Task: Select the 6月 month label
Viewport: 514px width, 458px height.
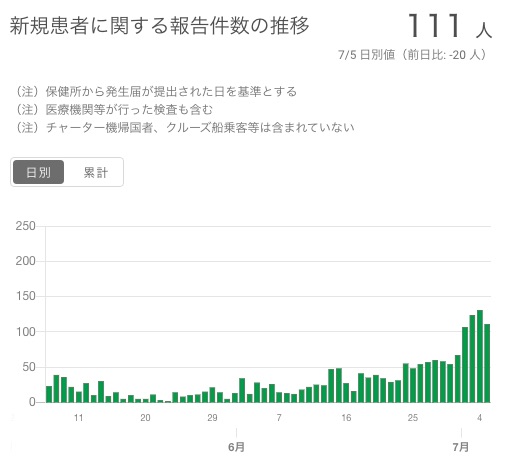Action: pos(236,447)
